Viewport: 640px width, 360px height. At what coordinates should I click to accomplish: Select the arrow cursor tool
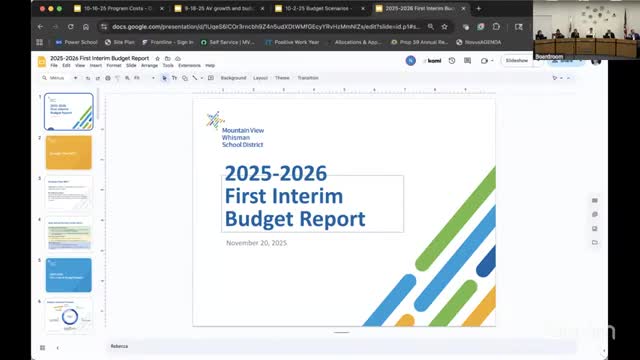click(x=164, y=78)
